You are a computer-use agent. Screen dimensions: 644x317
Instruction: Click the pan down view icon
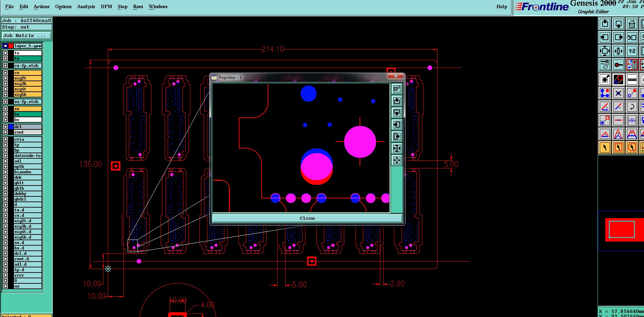pos(618,24)
